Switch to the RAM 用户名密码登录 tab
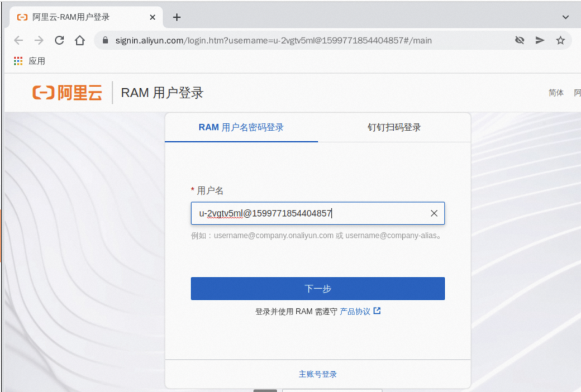Image resolution: width=581 pixels, height=392 pixels. coord(241,127)
